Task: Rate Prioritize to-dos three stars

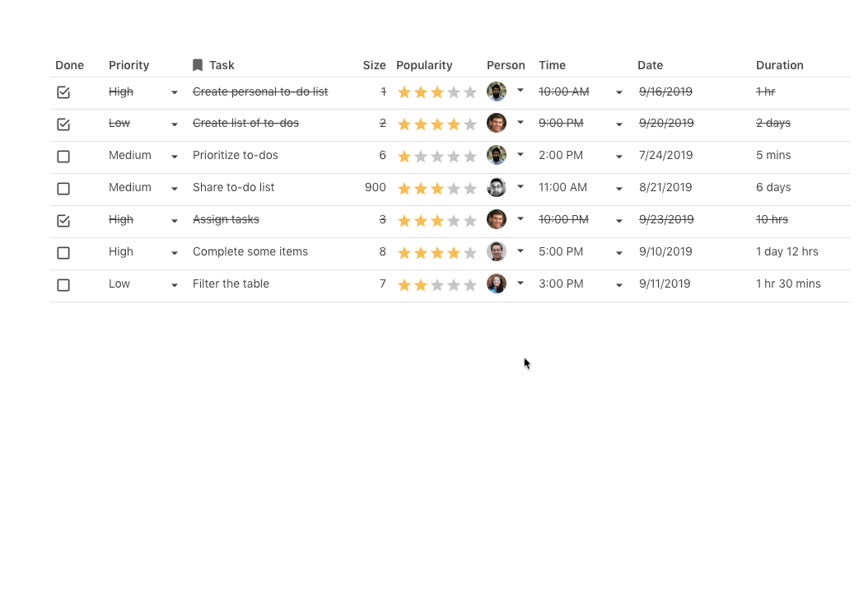Action: [x=437, y=157]
